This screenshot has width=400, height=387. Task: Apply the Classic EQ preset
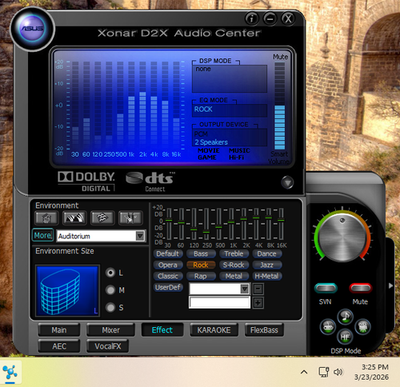(x=168, y=276)
